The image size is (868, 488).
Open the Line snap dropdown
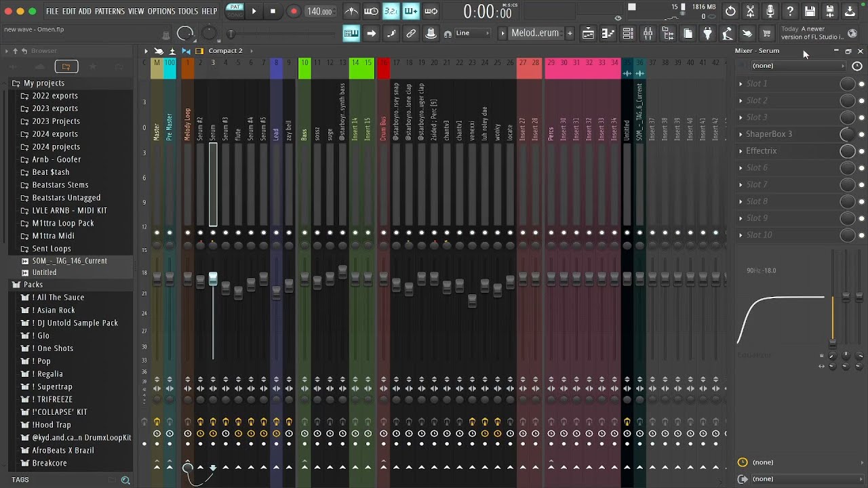click(472, 33)
